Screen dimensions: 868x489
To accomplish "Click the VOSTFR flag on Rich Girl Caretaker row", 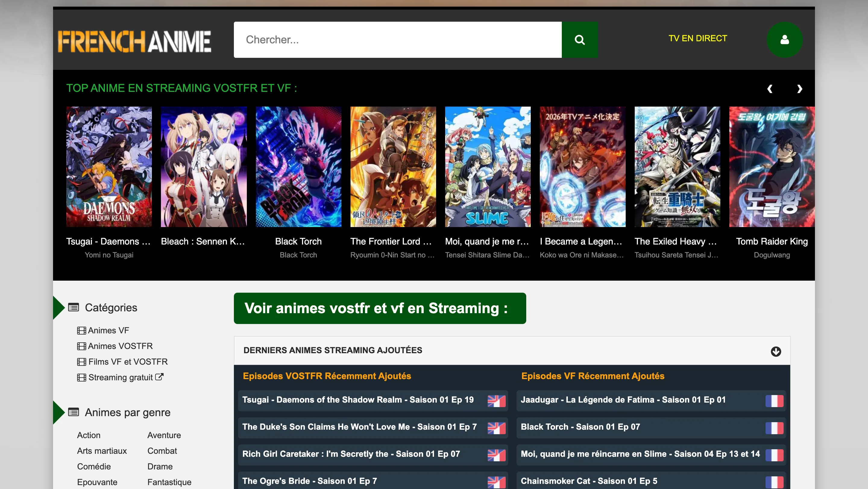I will tap(496, 455).
